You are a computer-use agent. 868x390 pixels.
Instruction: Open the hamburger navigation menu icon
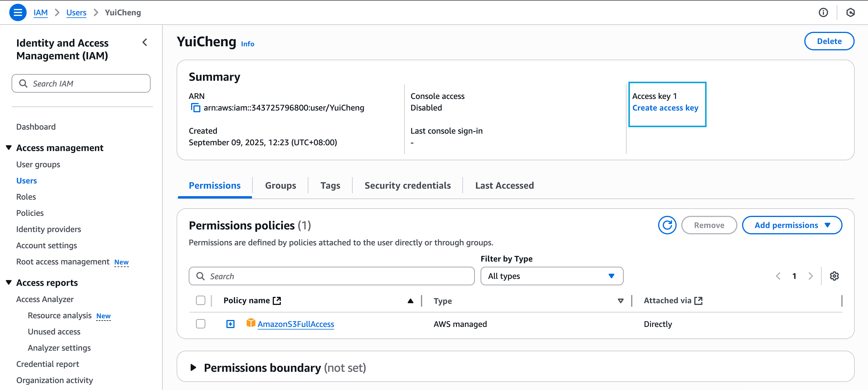(x=18, y=12)
